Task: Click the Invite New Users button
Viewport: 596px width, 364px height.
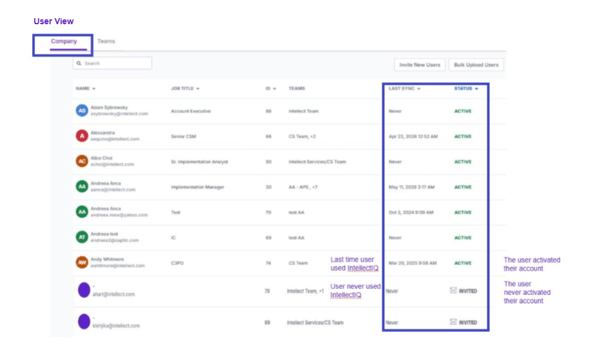Action: (420, 65)
